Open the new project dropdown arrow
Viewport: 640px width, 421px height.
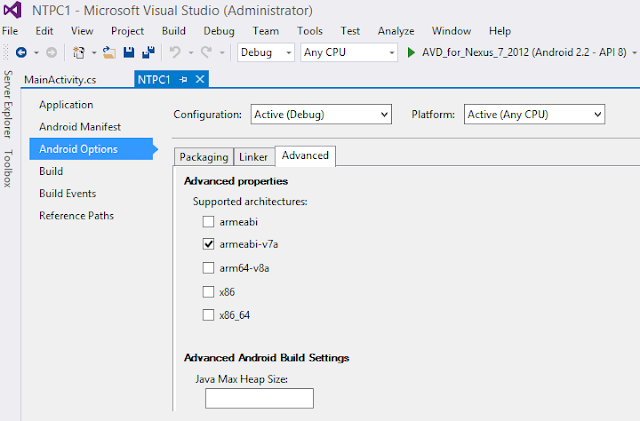click(x=94, y=53)
